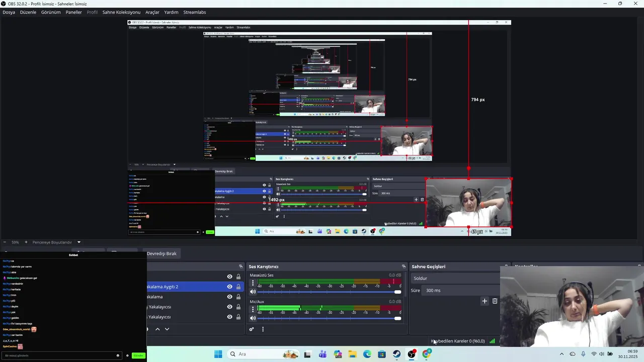This screenshot has height=362, width=644.
Task: Open File Explorer from taskbar
Action: [352, 354]
